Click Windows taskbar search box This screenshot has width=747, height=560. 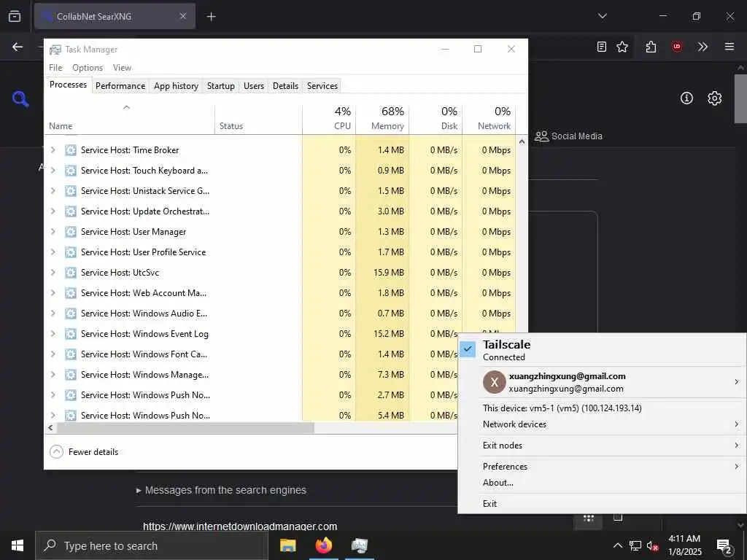(151, 545)
